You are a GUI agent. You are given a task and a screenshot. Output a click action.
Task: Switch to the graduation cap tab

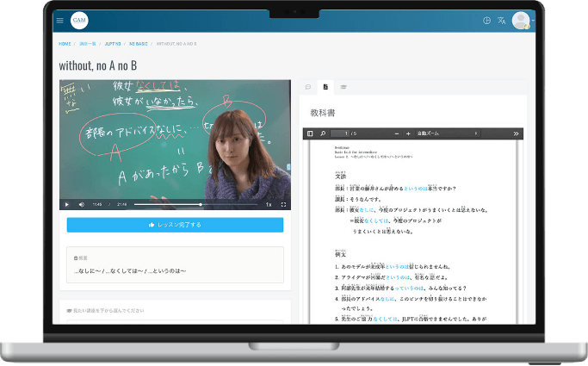pos(344,87)
